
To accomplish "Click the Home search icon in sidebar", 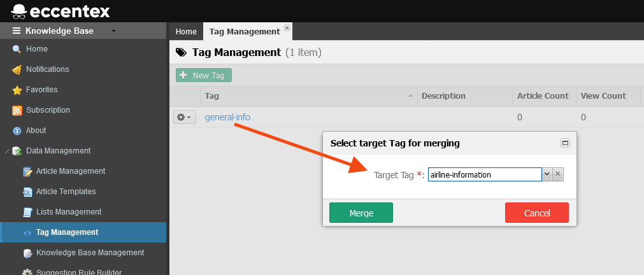I will (x=17, y=49).
